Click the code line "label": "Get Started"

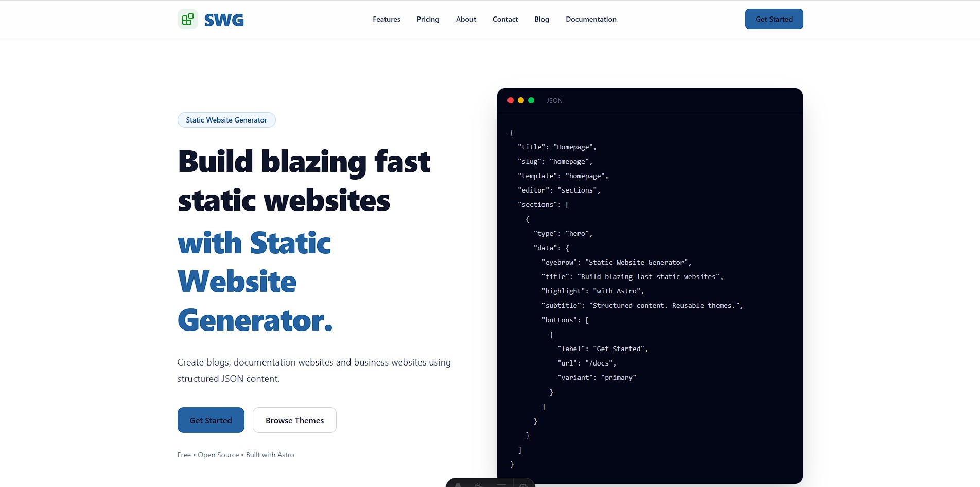pos(603,349)
